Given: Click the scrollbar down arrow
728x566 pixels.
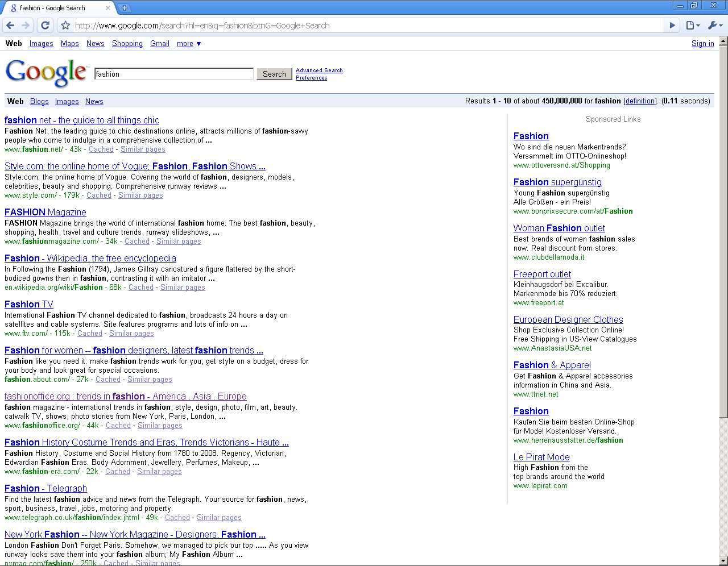Looking at the screenshot, I should (723, 561).
